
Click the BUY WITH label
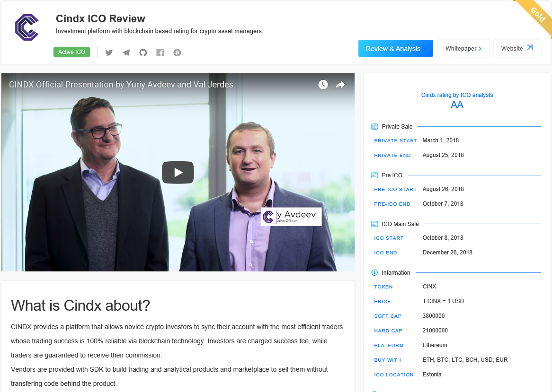pyautogui.click(x=387, y=360)
